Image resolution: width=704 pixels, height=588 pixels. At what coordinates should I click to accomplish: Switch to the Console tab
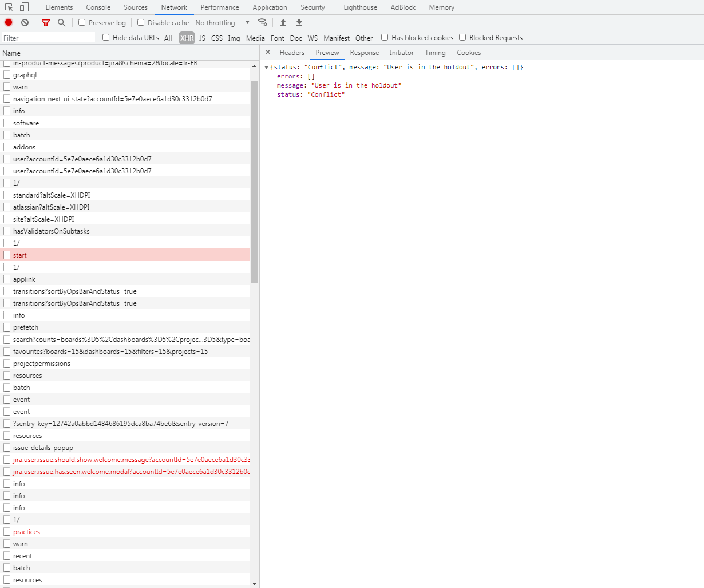click(98, 7)
